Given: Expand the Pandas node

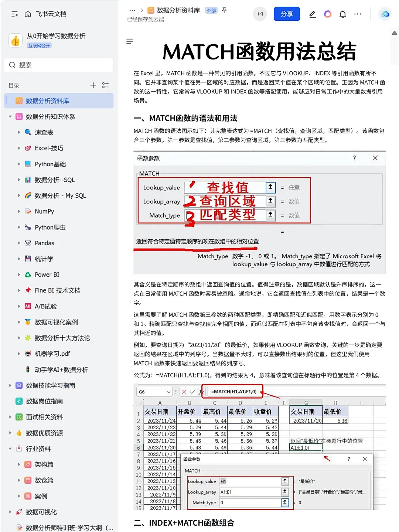Looking at the screenshot, I should 19,243.
